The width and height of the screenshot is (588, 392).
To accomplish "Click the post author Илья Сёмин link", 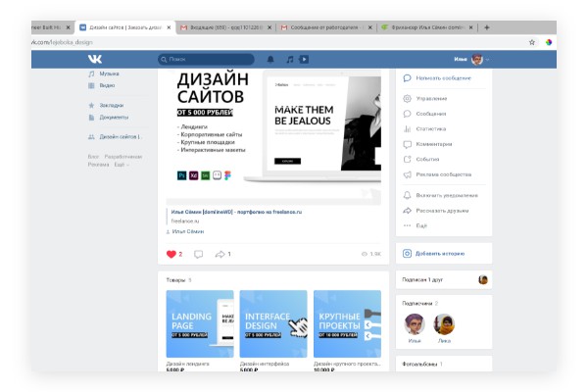I will click(x=187, y=231).
